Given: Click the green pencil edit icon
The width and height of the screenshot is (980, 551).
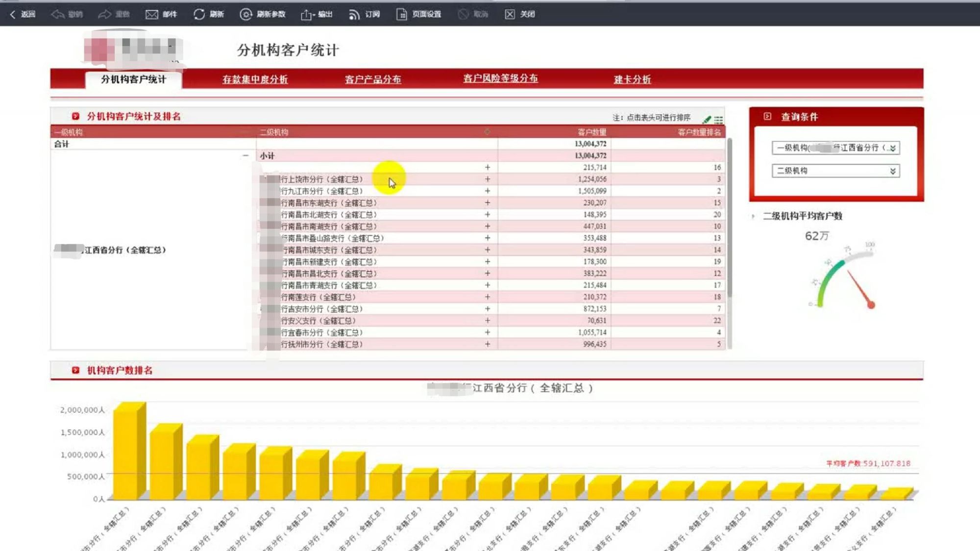Looking at the screenshot, I should pos(707,119).
